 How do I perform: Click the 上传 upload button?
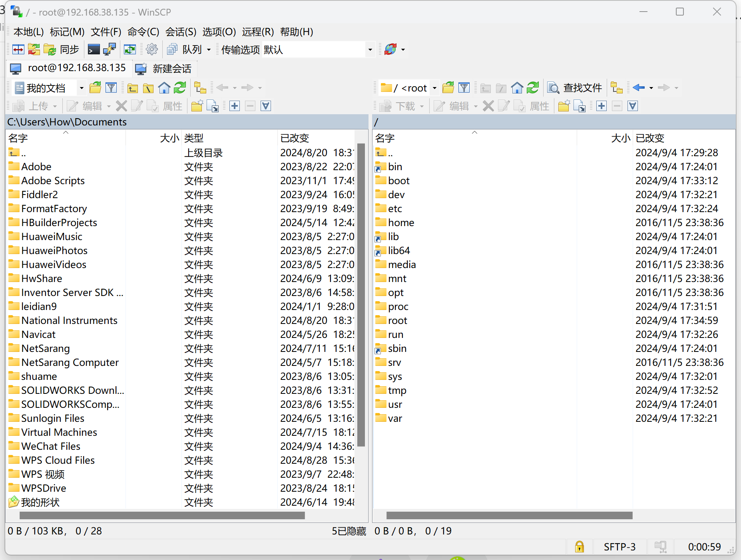tap(31, 106)
